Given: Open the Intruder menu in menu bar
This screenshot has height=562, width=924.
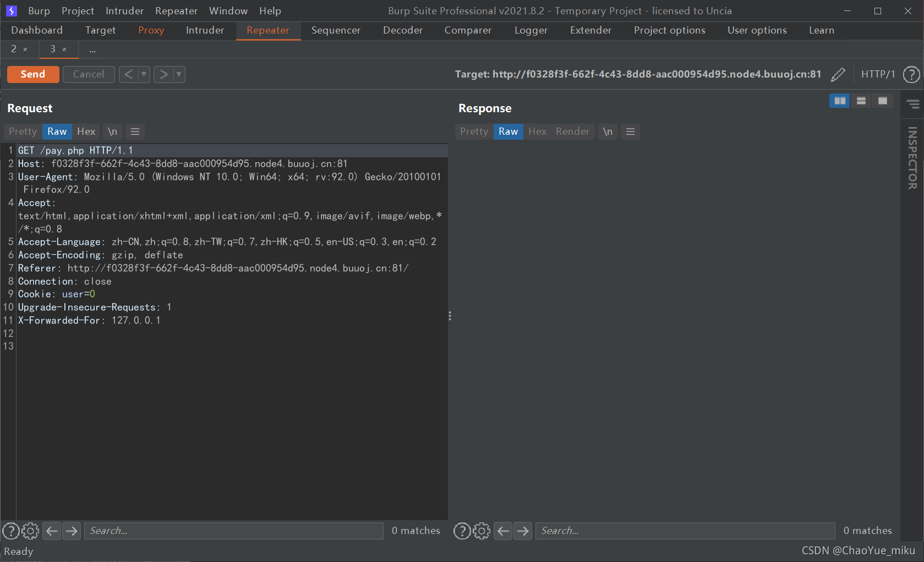Looking at the screenshot, I should (124, 11).
